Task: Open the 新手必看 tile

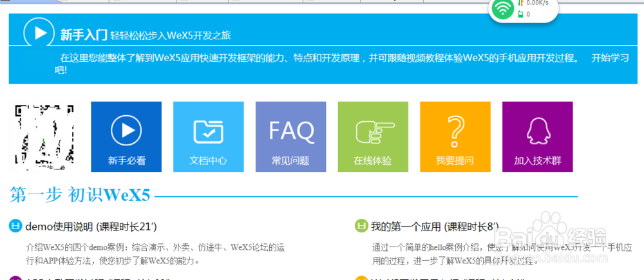Action: 126,136
